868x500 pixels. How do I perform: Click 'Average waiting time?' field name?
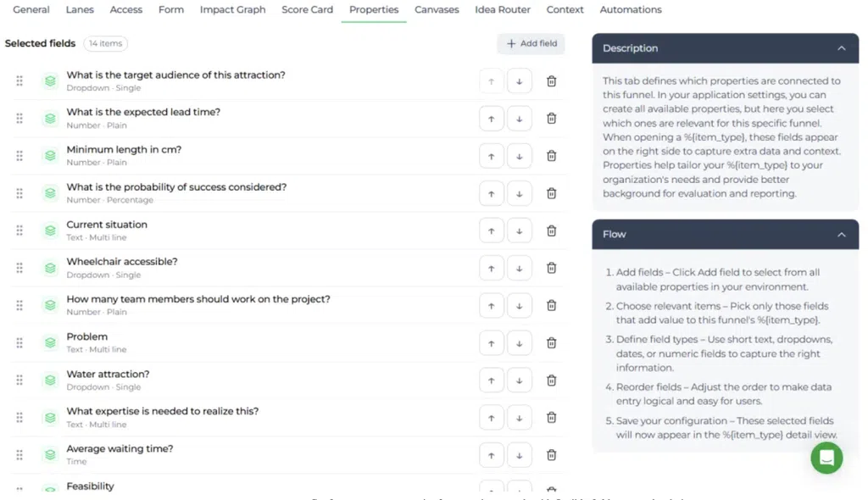pyautogui.click(x=120, y=448)
